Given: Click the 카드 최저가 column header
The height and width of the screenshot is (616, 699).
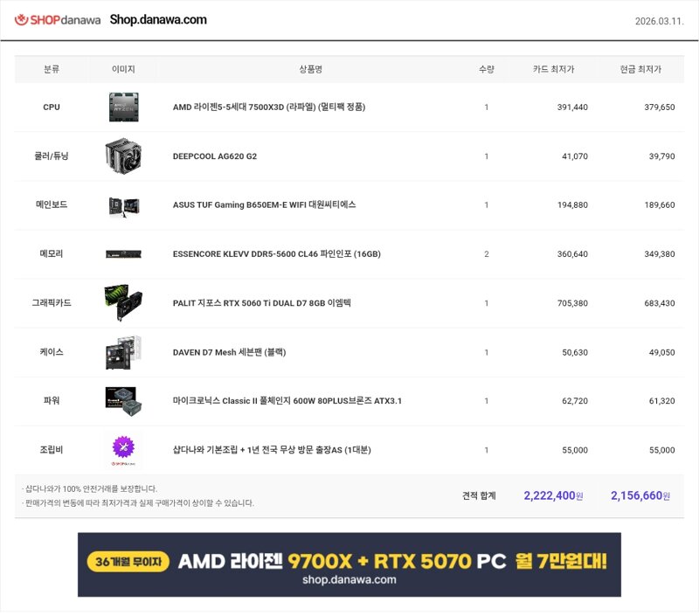Looking at the screenshot, I should tap(553, 69).
